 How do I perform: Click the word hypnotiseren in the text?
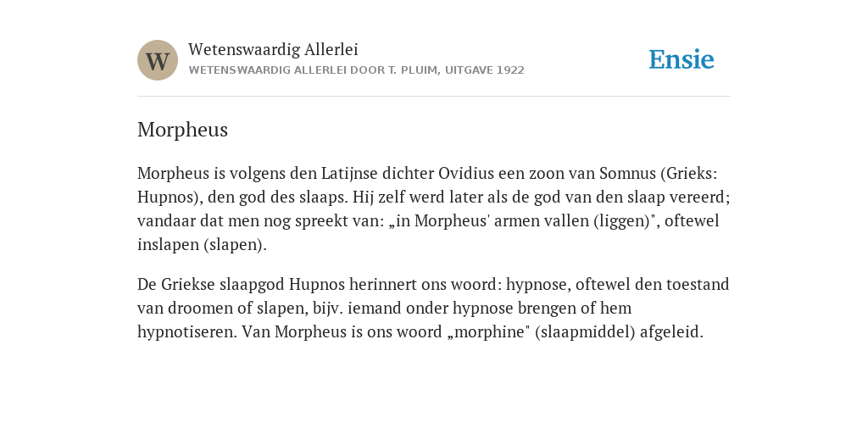click(187, 331)
